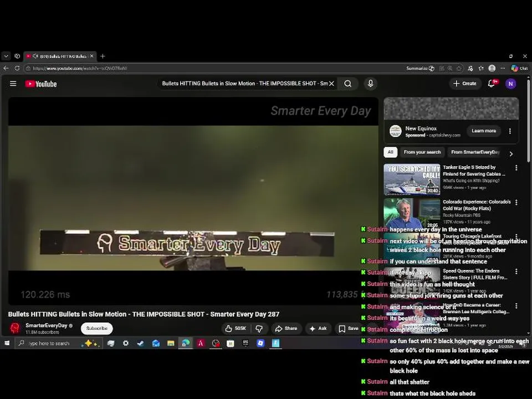Viewport: 532px width, 399px height.
Task: Open options for the Colorado Experience video
Action: click(516, 202)
